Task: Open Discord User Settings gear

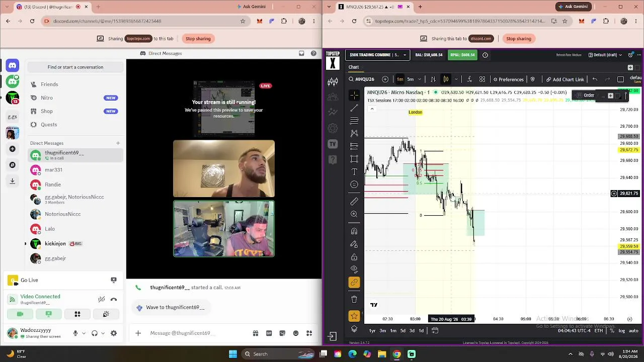Action: click(x=114, y=333)
